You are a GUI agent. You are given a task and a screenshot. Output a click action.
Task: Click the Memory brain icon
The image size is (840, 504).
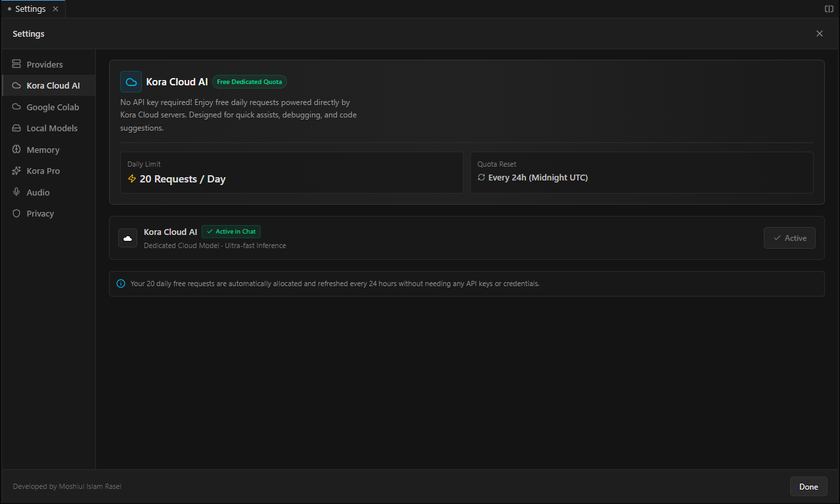click(x=16, y=150)
